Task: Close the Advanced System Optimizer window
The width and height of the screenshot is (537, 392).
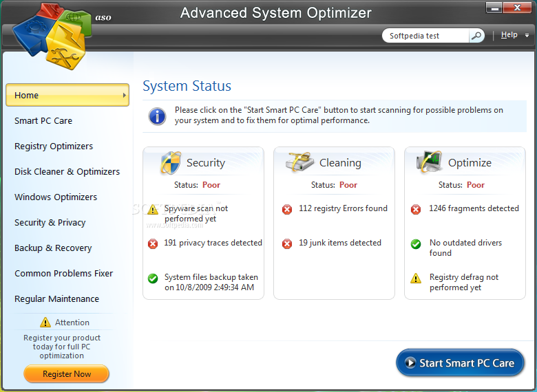Action: click(518, 8)
